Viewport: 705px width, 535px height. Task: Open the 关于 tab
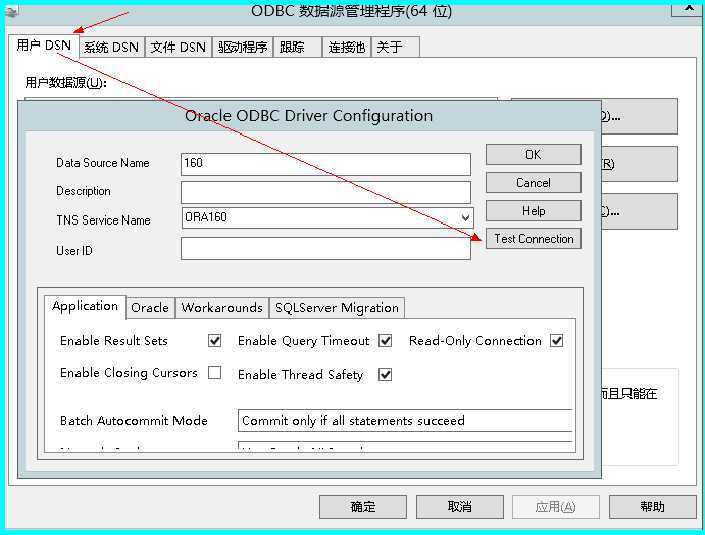[395, 47]
